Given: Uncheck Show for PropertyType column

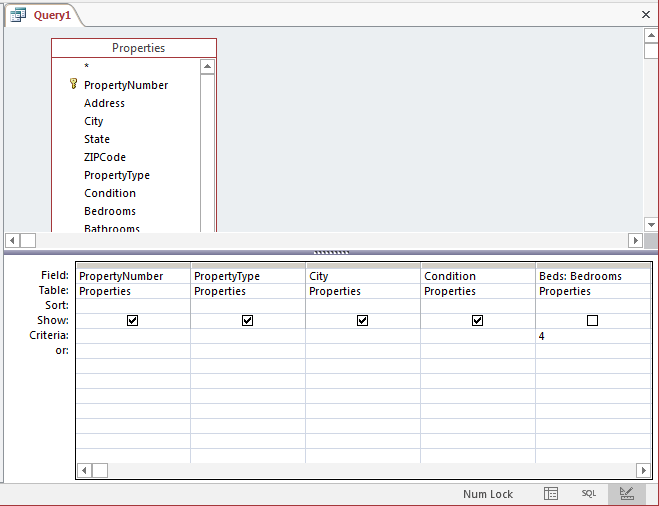Looking at the screenshot, I should (x=248, y=321).
